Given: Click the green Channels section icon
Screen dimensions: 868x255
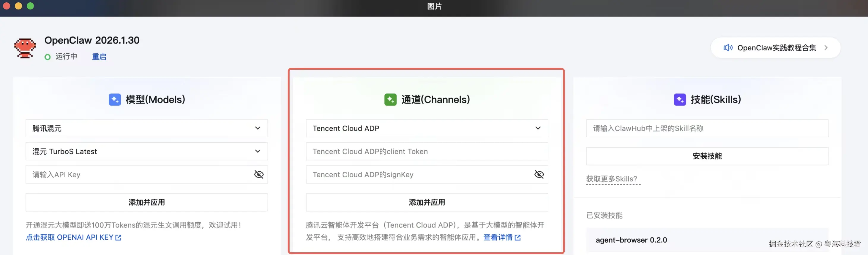Looking at the screenshot, I should 390,100.
